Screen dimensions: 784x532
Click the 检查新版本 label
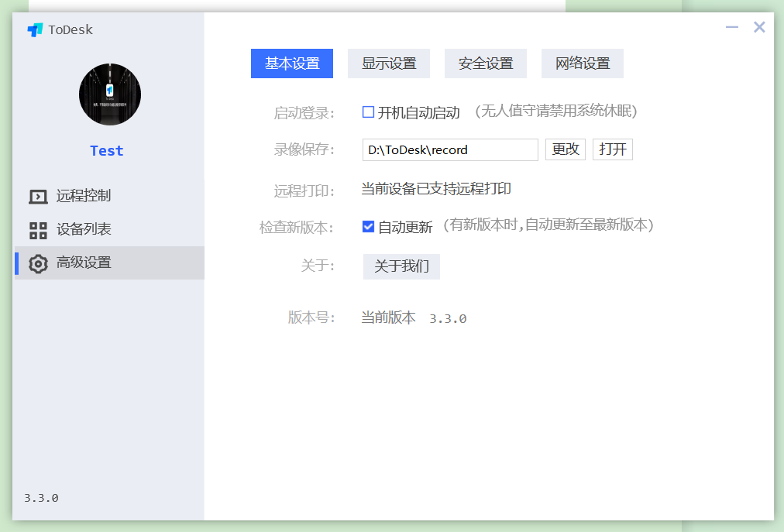click(x=297, y=228)
